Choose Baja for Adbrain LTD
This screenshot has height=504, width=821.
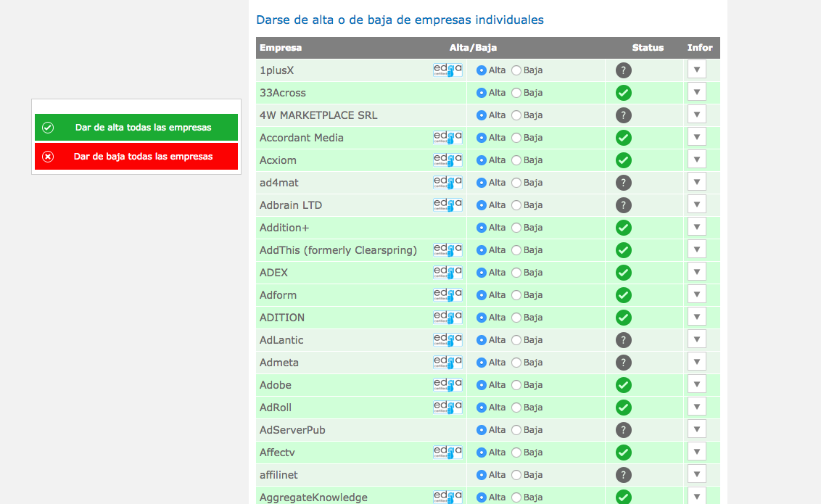[516, 205]
